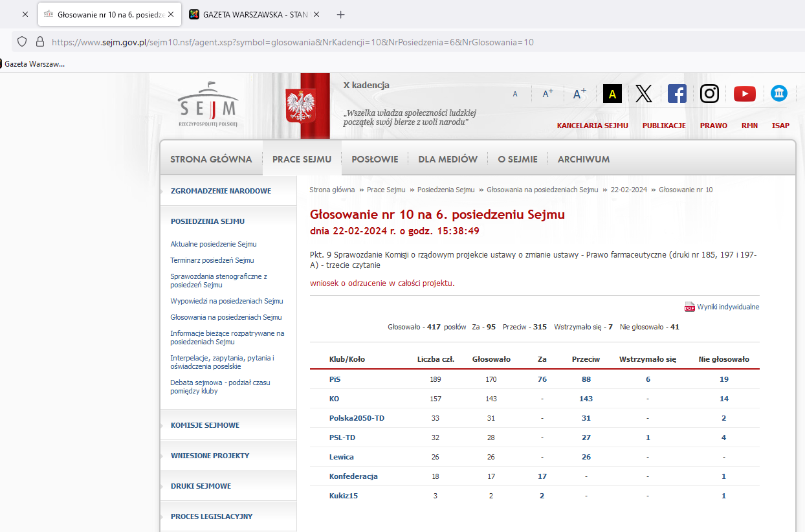Expand the Wniesione Projekty sidebar section
Image resolution: width=805 pixels, height=532 pixels.
point(210,456)
